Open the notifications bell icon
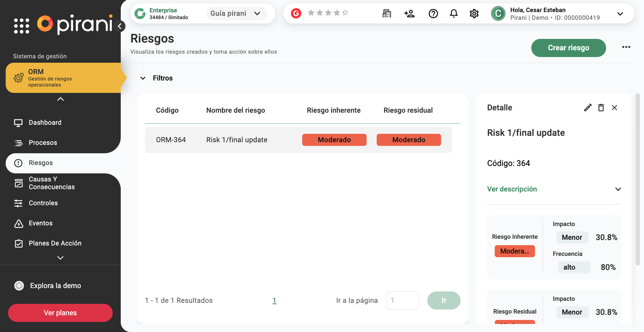This screenshot has height=332, width=644. [x=453, y=13]
